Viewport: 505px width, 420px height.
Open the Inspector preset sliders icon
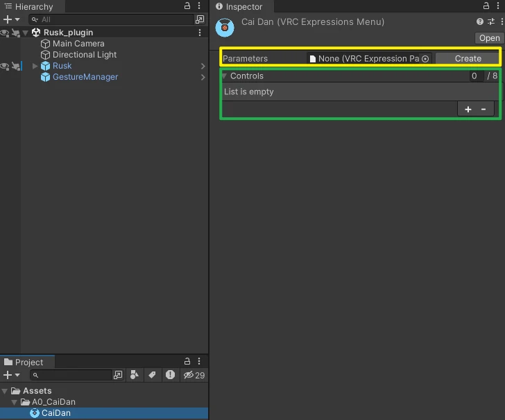(490, 22)
